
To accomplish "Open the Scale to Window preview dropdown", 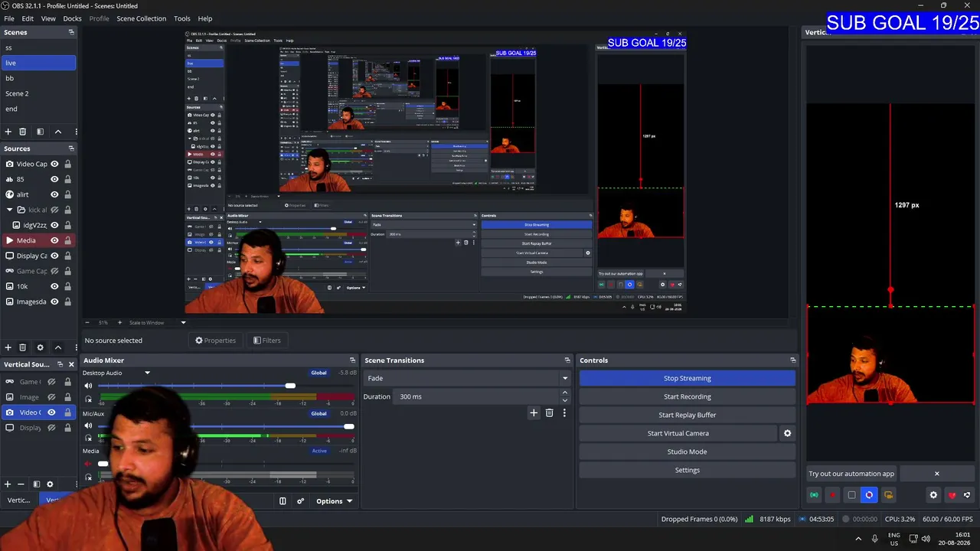I will point(183,322).
